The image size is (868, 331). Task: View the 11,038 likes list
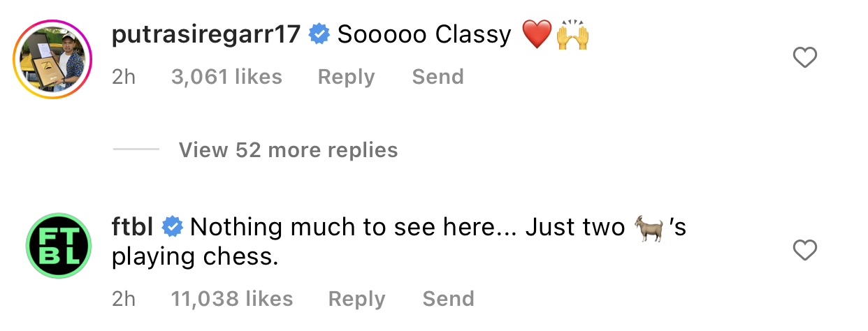[232, 299]
